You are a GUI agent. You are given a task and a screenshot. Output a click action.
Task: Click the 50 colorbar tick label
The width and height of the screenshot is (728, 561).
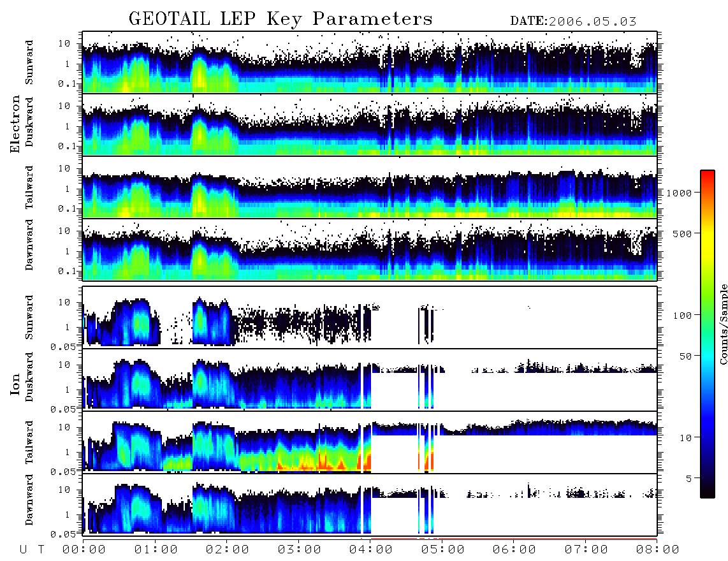coord(686,356)
